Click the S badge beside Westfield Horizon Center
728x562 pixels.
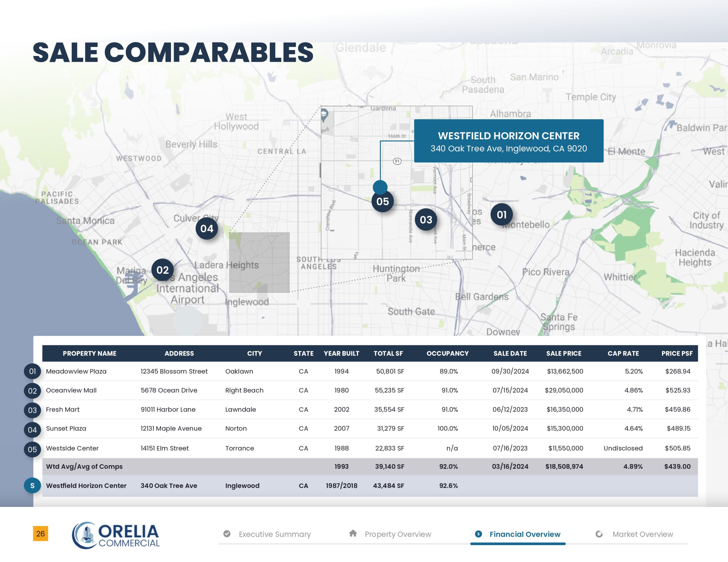pos(32,485)
